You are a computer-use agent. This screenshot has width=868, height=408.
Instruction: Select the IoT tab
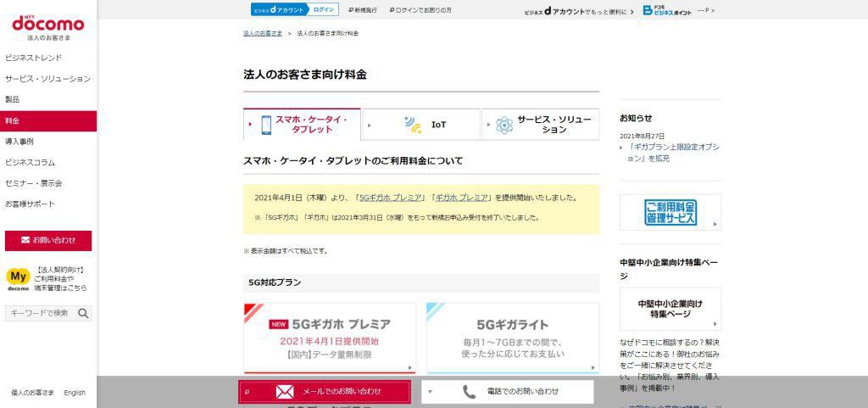421,125
